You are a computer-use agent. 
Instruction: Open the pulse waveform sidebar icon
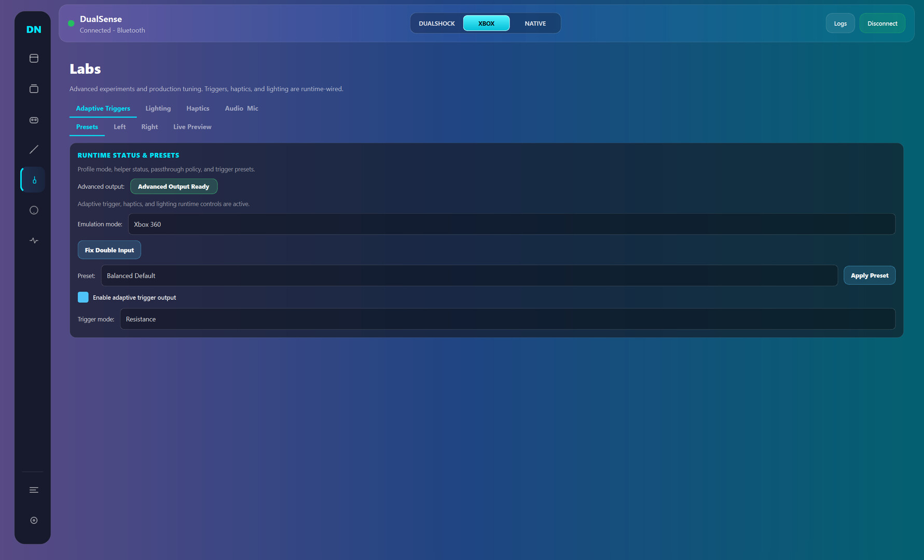pyautogui.click(x=34, y=241)
